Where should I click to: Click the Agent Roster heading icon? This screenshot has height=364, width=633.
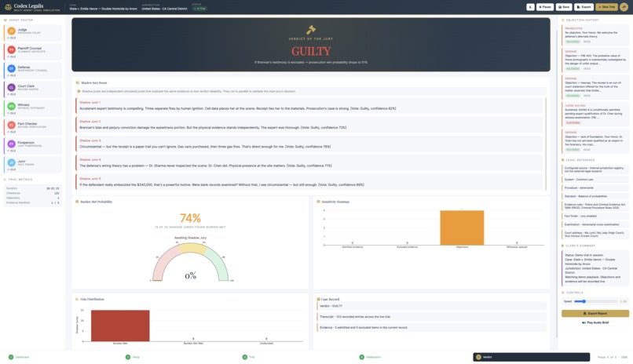pyautogui.click(x=5, y=20)
